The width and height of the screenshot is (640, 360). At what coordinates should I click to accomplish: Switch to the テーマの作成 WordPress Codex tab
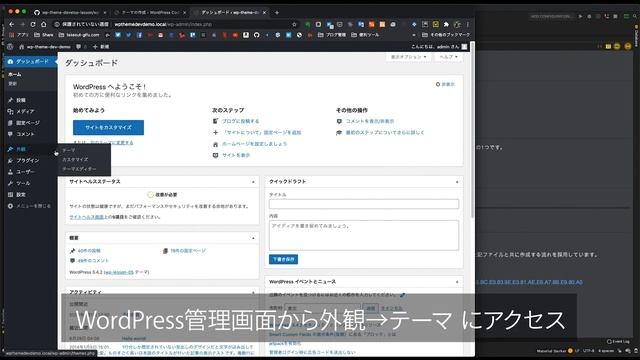pyautogui.click(x=150, y=13)
